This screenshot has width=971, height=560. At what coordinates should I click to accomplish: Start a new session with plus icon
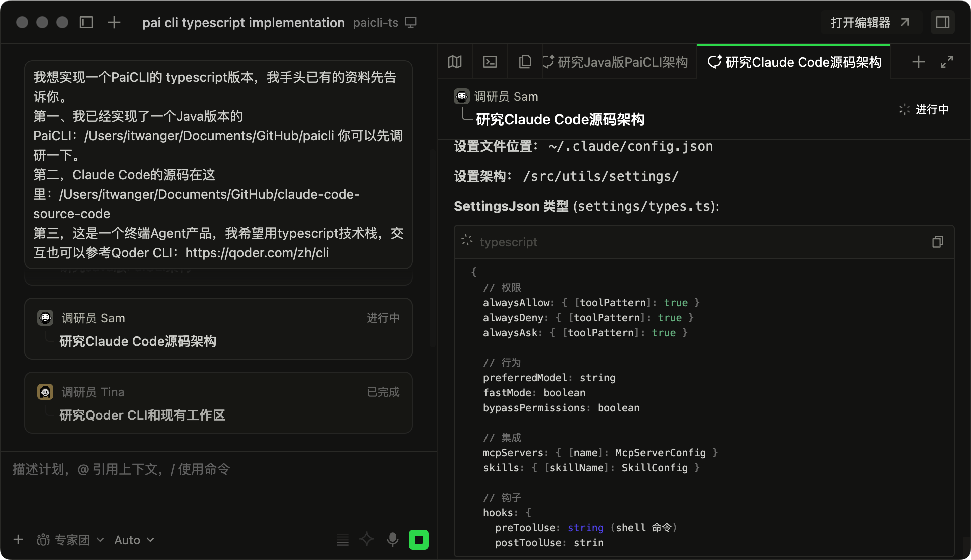tap(114, 22)
